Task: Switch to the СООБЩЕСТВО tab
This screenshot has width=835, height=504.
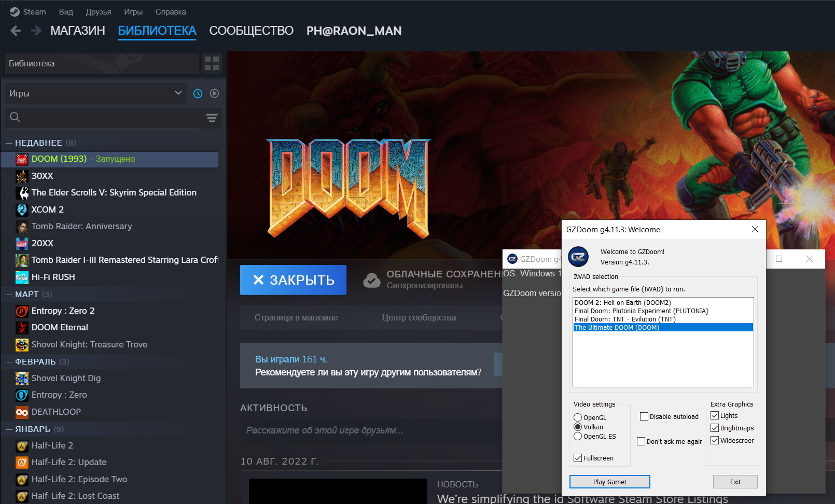Action: (252, 31)
